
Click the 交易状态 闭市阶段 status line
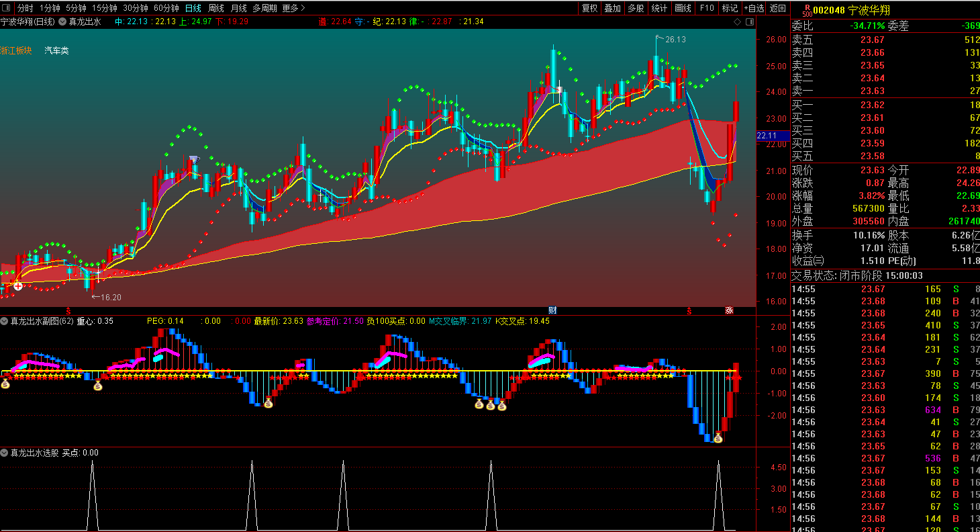[857, 275]
